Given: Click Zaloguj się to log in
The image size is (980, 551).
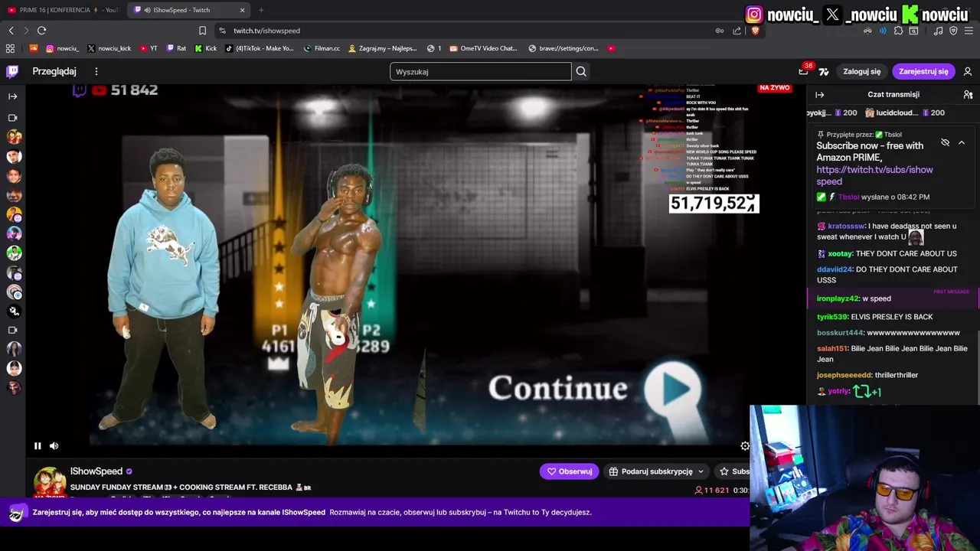Looking at the screenshot, I should [861, 71].
